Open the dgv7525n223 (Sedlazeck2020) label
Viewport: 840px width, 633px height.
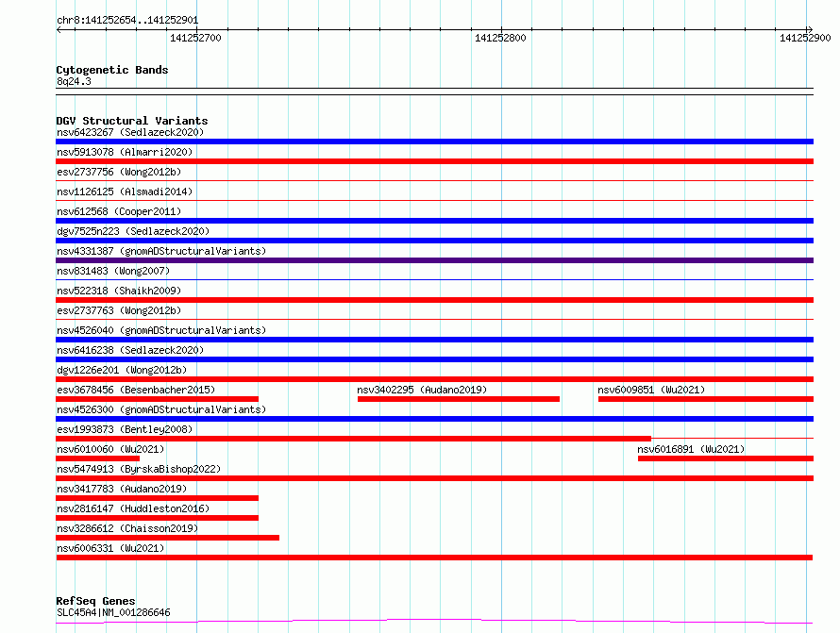coord(133,231)
